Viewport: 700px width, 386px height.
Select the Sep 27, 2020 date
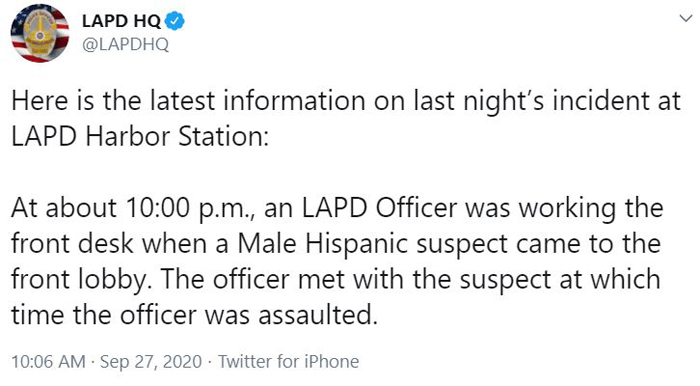151,361
